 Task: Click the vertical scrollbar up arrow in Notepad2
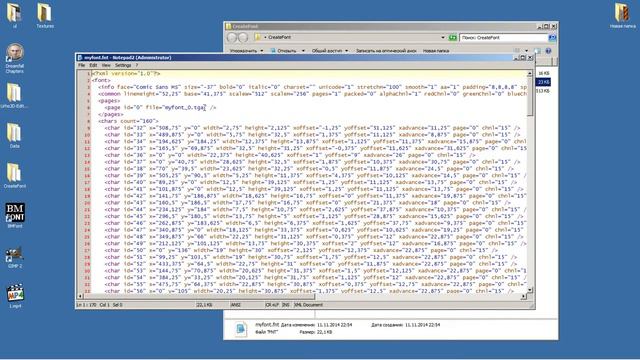tap(530, 73)
